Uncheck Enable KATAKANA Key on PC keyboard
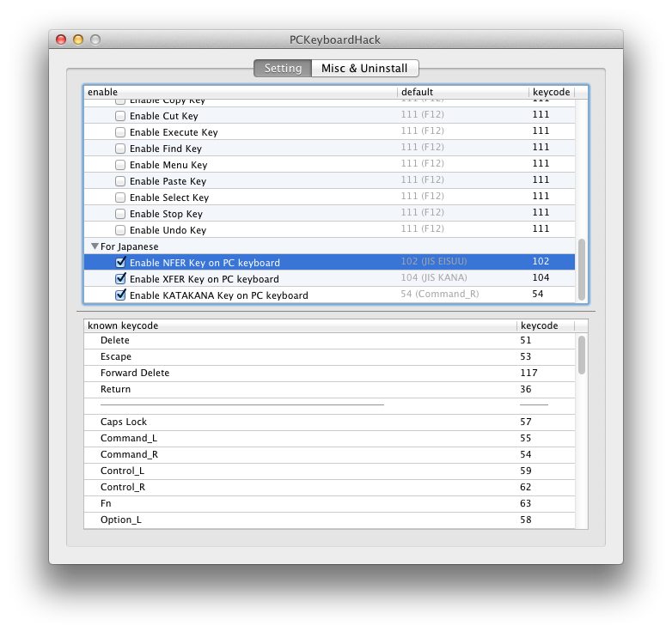 (120, 295)
